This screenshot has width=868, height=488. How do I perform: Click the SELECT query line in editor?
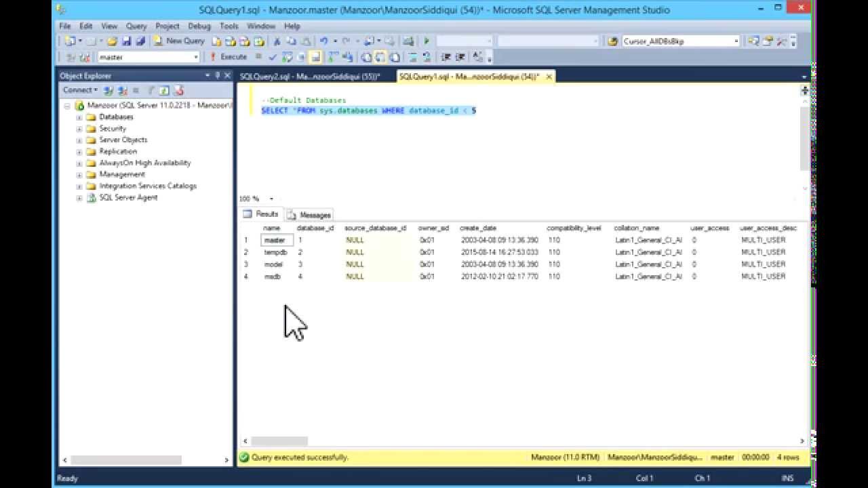(368, 110)
